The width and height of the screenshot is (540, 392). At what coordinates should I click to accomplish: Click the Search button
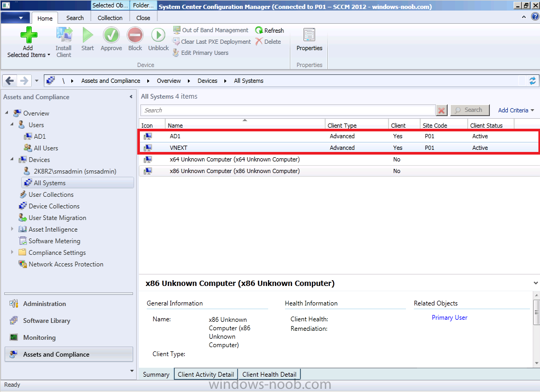pos(470,110)
